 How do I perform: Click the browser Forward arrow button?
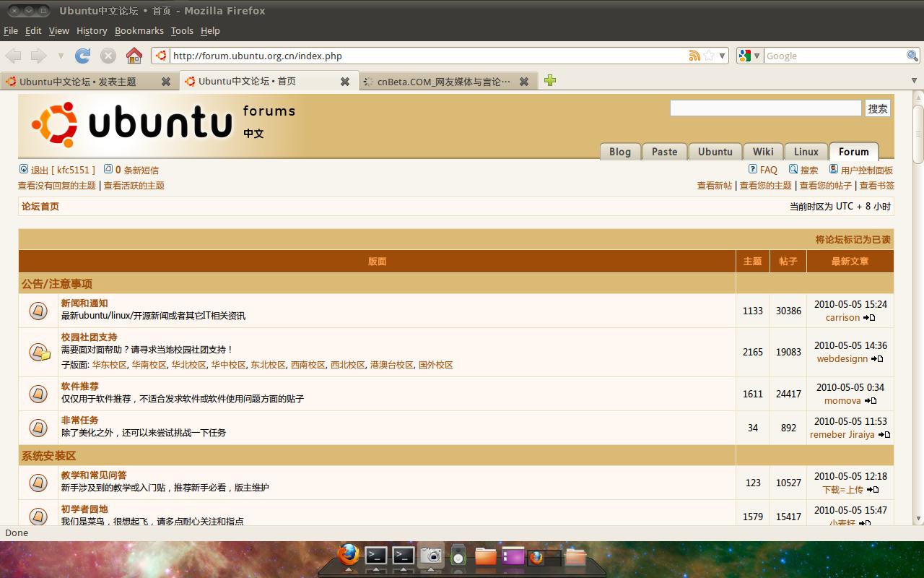[39, 56]
